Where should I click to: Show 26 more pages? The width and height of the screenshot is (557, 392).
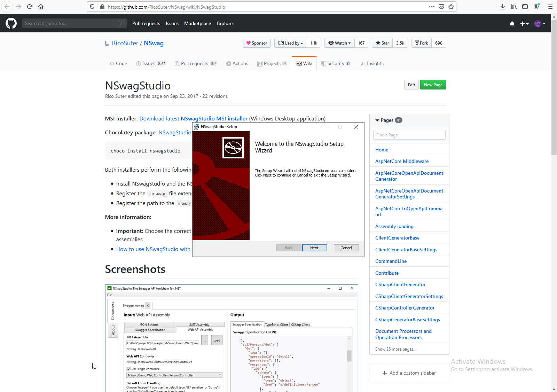click(395, 349)
